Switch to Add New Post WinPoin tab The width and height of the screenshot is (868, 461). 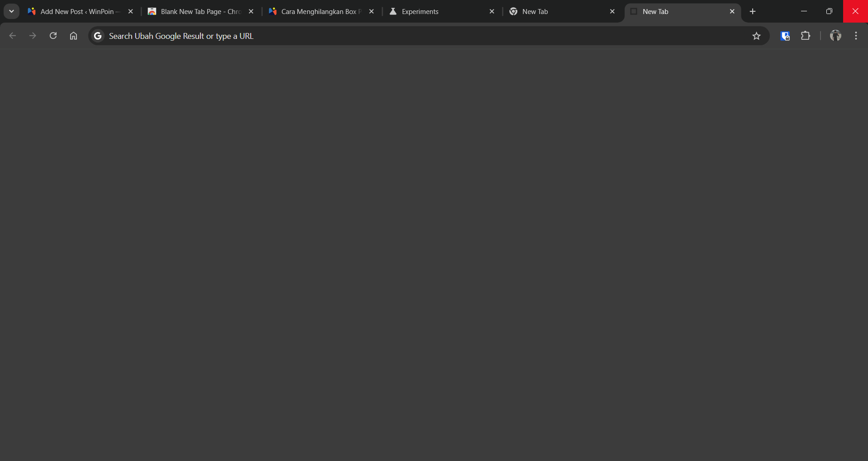click(81, 11)
